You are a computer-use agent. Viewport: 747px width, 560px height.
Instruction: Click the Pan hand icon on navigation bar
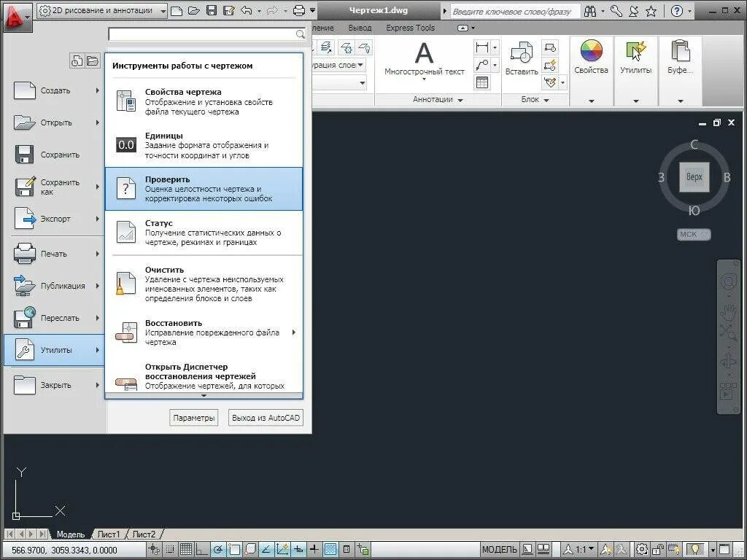[729, 312]
